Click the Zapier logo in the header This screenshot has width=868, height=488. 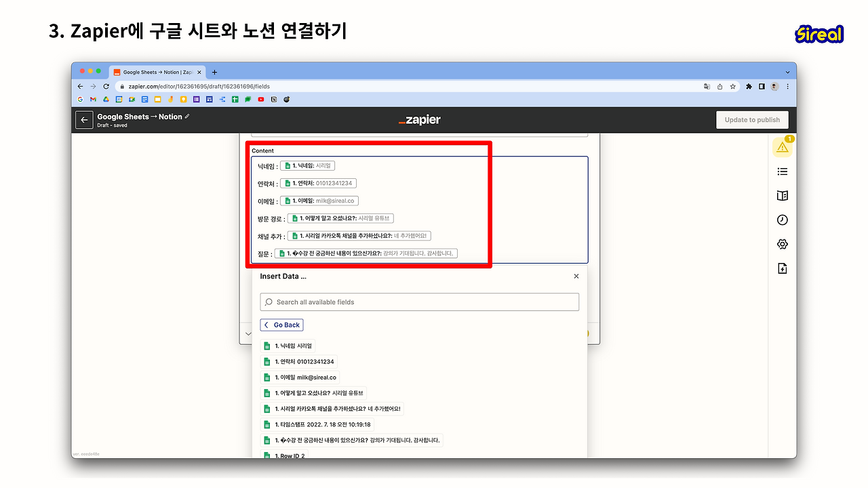coord(420,120)
